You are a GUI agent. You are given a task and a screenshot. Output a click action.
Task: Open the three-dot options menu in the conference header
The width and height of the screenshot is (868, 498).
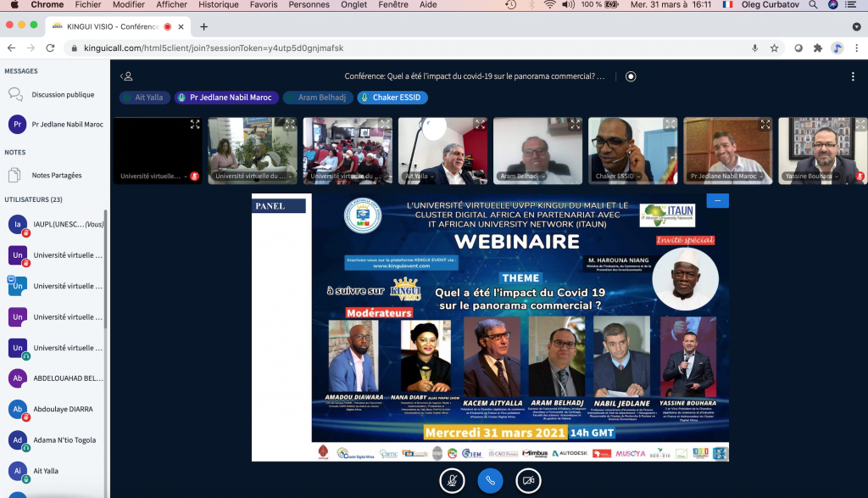853,76
